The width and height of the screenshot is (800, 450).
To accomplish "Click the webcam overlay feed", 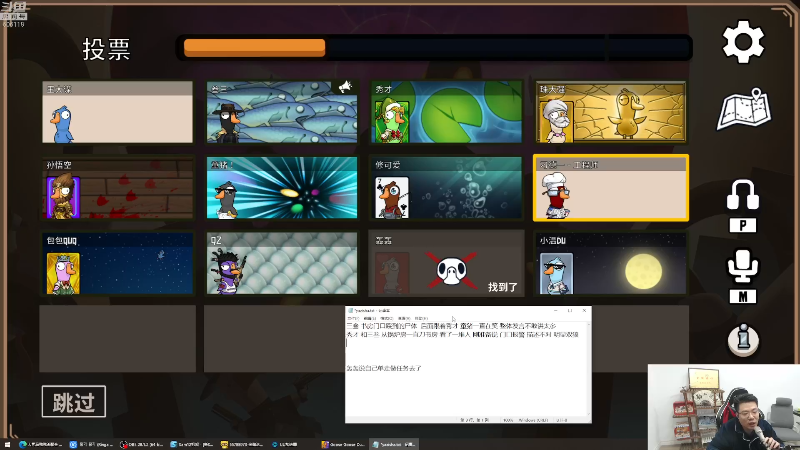I will pyautogui.click(x=723, y=407).
